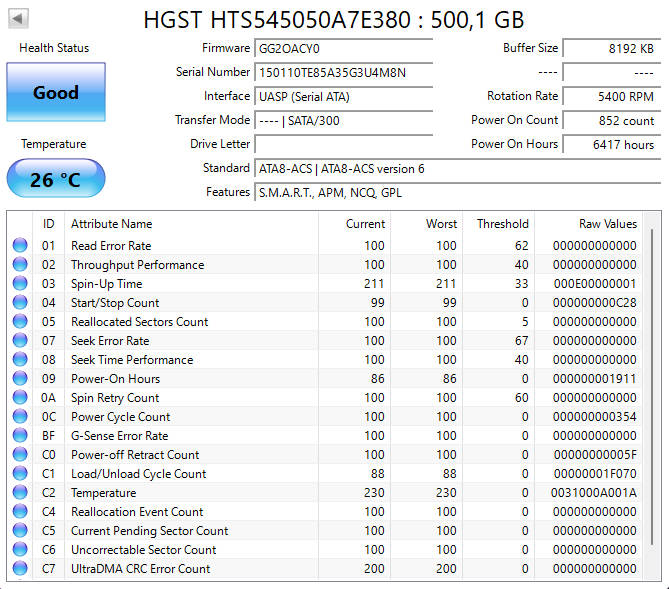Click the status orb for Power Cycle Count
Image resolution: width=669 pixels, height=589 pixels.
[20, 417]
